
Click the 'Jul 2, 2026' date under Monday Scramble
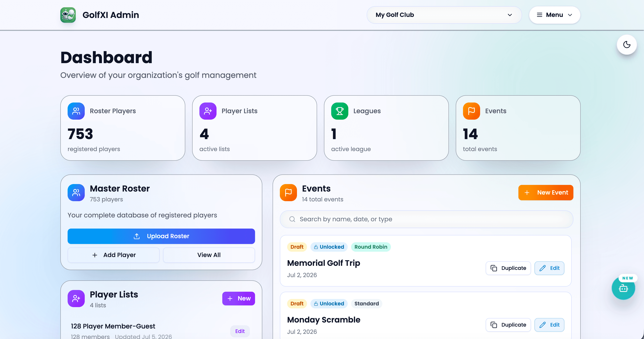click(x=302, y=332)
